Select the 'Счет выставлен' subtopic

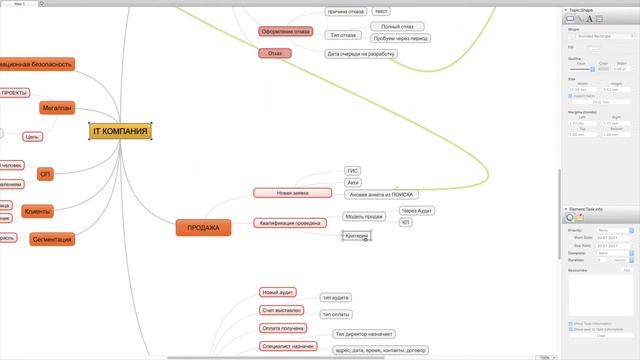coord(281,310)
